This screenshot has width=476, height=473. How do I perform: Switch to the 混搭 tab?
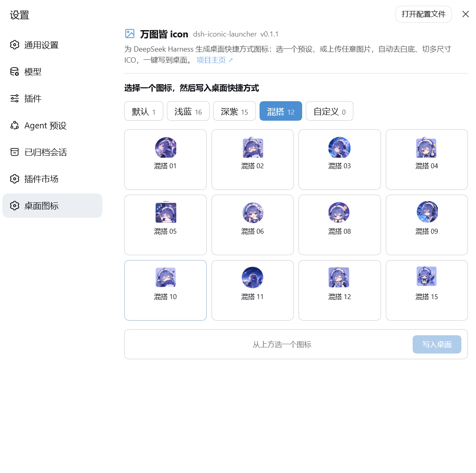[x=281, y=111]
